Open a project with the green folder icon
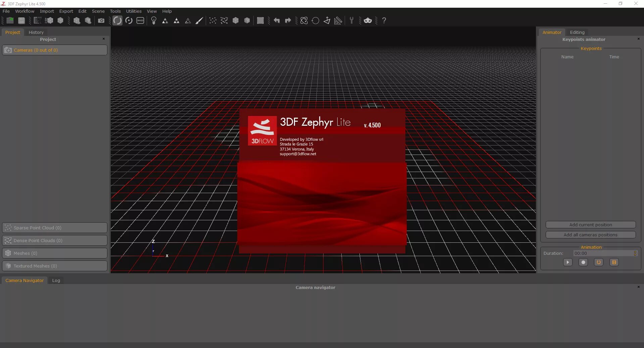 (10, 20)
